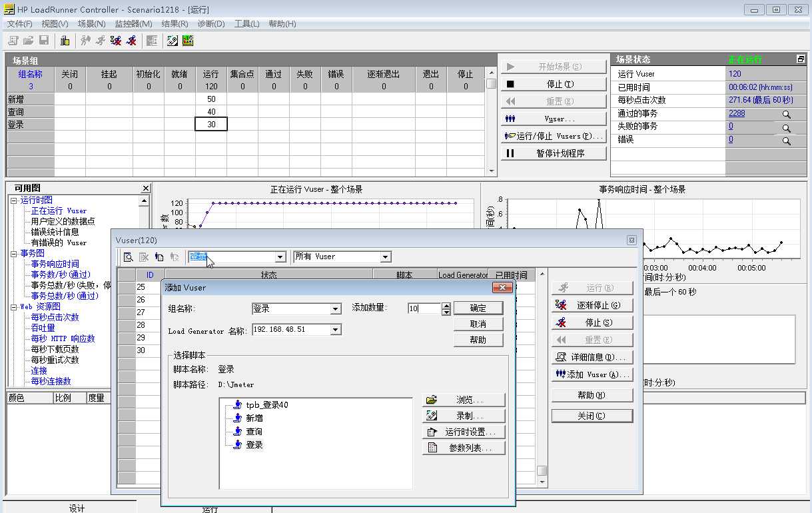
Task: Click the scenario groups scrollbar down arrow
Action: tap(491, 171)
